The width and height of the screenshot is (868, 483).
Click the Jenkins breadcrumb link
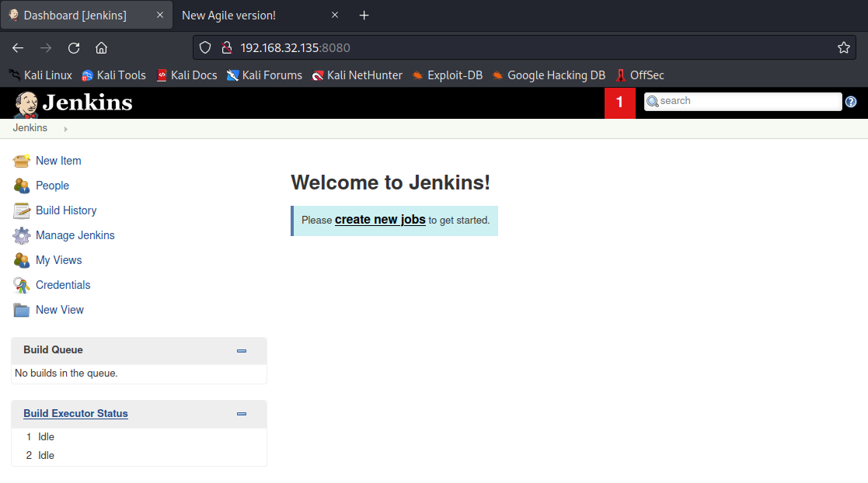click(30, 128)
